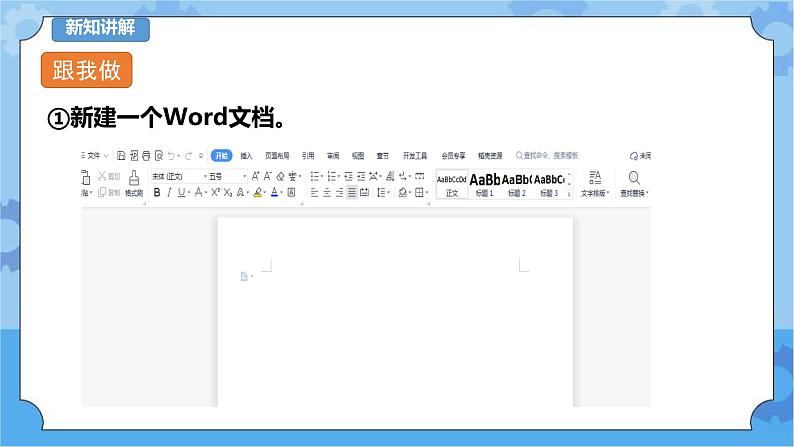Toggle numbered list button
794x447 pixels.
coord(332,176)
